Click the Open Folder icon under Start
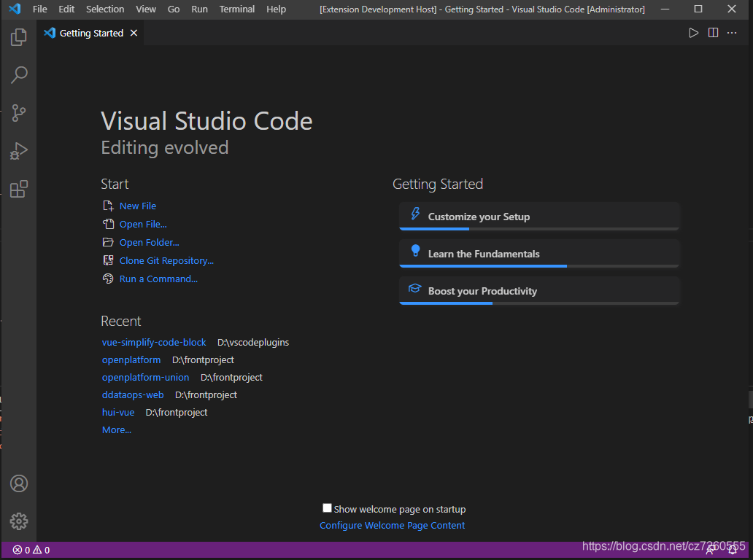Image resolution: width=753 pixels, height=560 pixels. pos(108,242)
